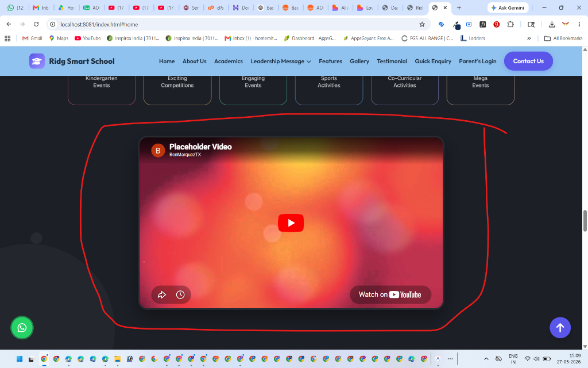This screenshot has height=368, width=588.
Task: Select the Sports Activities card
Action: click(329, 90)
